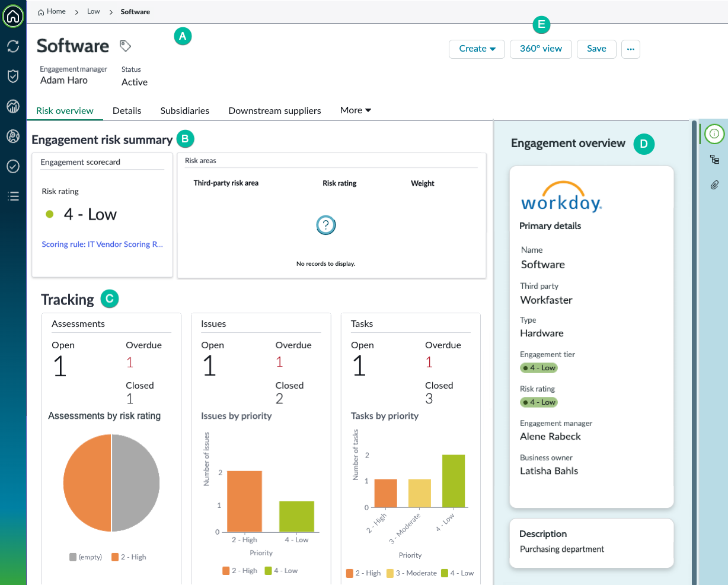728x585 pixels.
Task: Click the 360° view button
Action: click(541, 49)
